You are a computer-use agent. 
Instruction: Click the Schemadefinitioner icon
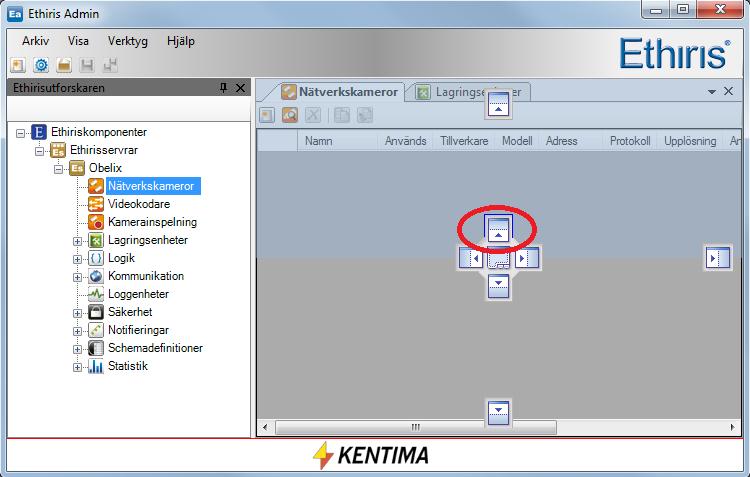pos(96,348)
